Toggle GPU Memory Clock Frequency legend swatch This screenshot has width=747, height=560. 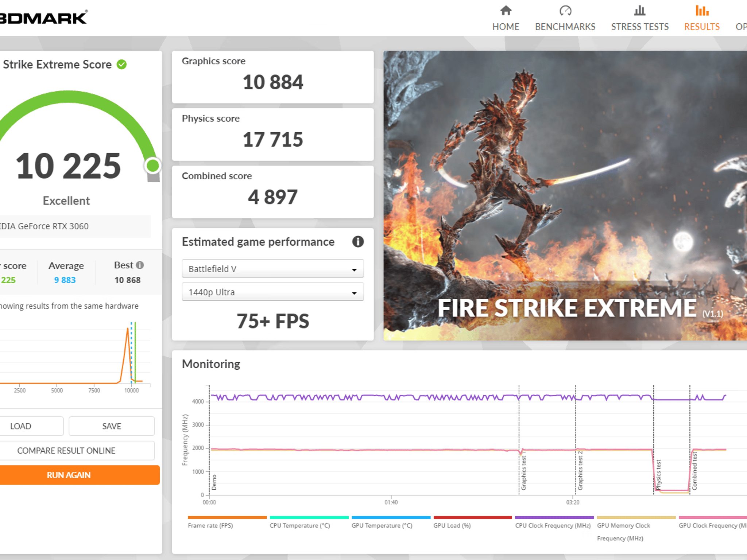point(636,517)
